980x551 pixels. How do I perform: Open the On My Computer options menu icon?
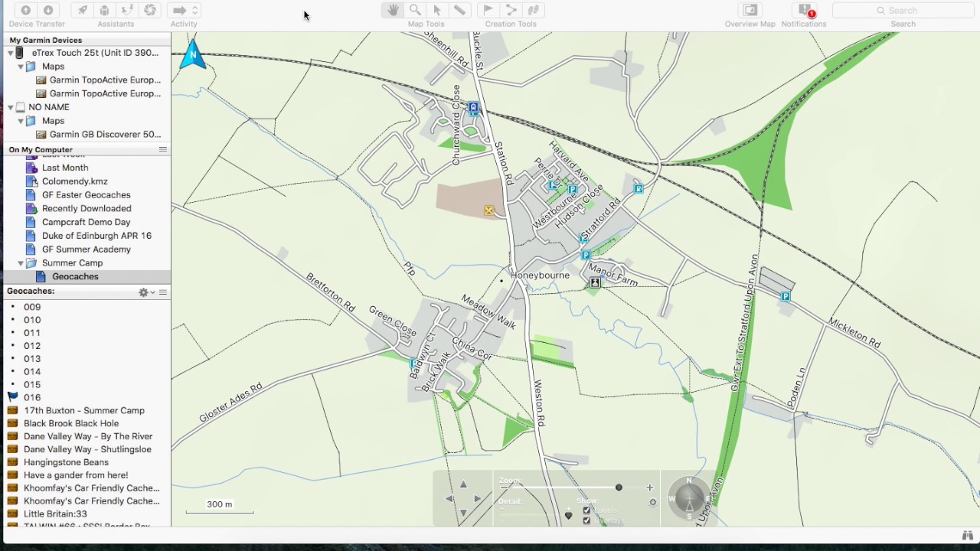pos(162,149)
